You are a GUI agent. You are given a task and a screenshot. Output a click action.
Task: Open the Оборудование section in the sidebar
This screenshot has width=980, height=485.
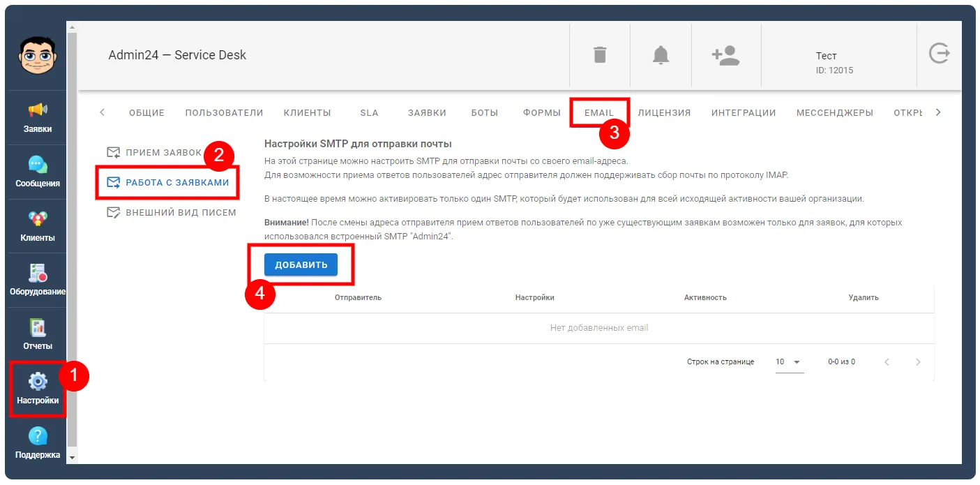[38, 280]
